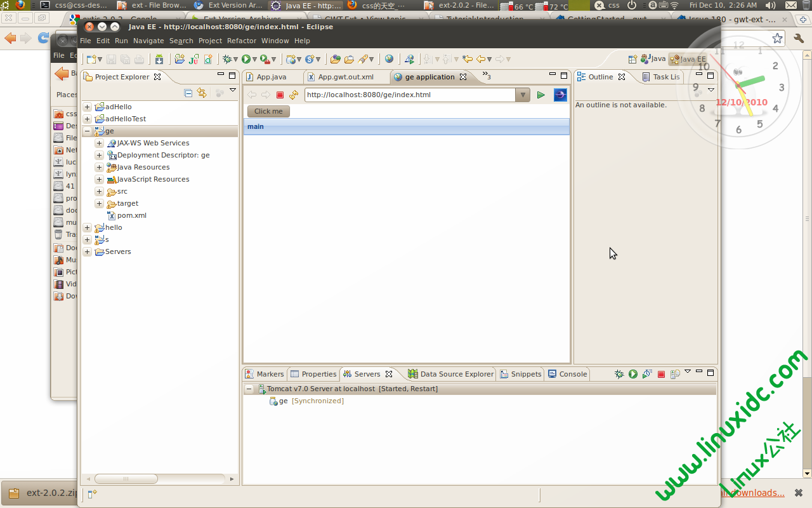Open the Web Browser globe toolbar icon
The height and width of the screenshot is (508, 812).
pos(389,59)
